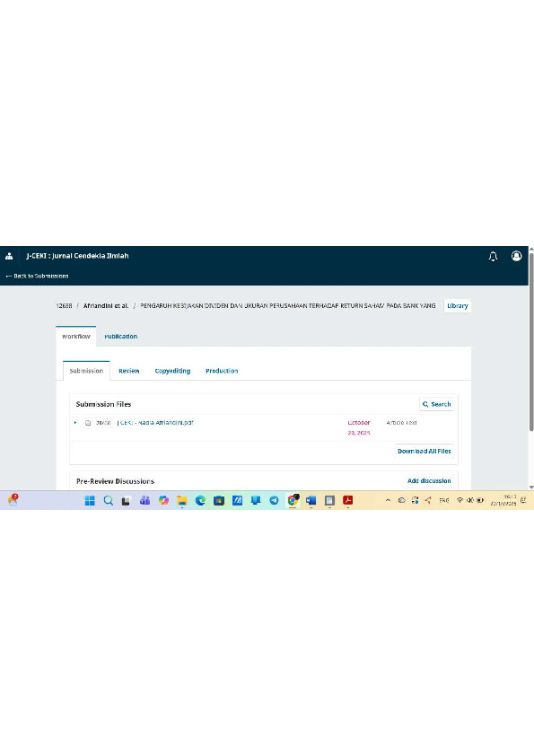Viewport: 534px width, 756px height.
Task: Open File Explorer from the taskbar
Action: coord(181,501)
